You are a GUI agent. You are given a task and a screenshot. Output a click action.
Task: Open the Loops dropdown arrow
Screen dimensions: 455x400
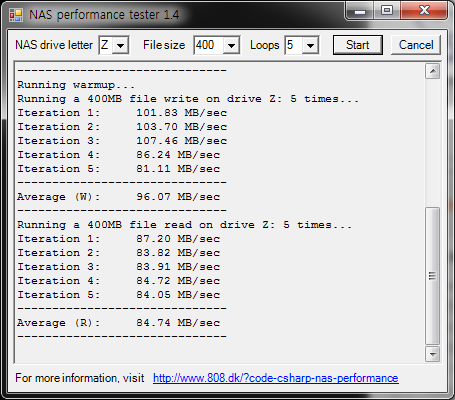click(310, 45)
